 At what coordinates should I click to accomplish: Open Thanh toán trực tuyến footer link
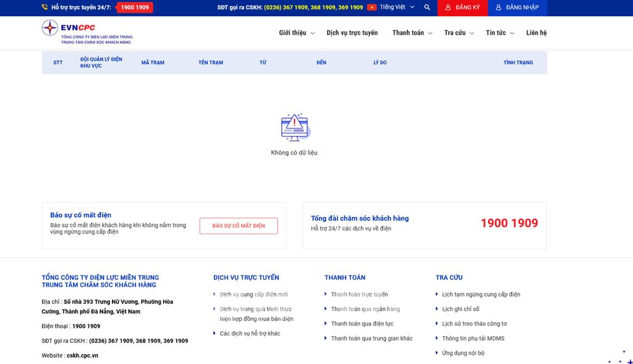pos(359,294)
